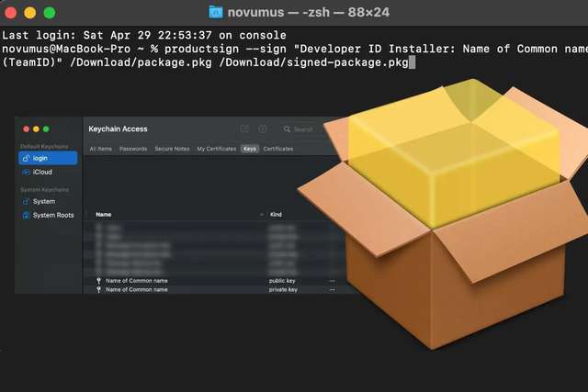
Task: Switch to the Certificates tab
Action: pos(278,149)
